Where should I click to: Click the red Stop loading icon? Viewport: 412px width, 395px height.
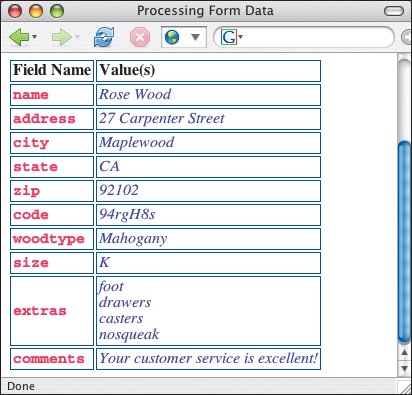click(140, 37)
